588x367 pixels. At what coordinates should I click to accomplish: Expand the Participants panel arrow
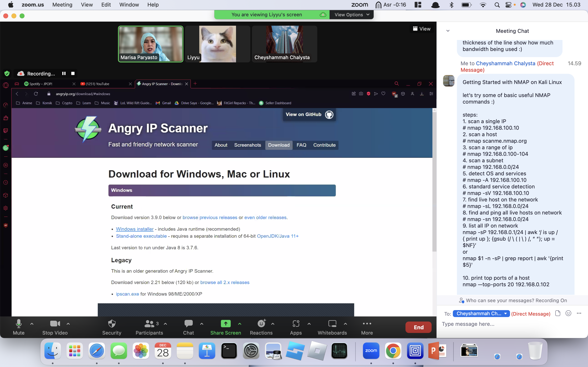[166, 324]
